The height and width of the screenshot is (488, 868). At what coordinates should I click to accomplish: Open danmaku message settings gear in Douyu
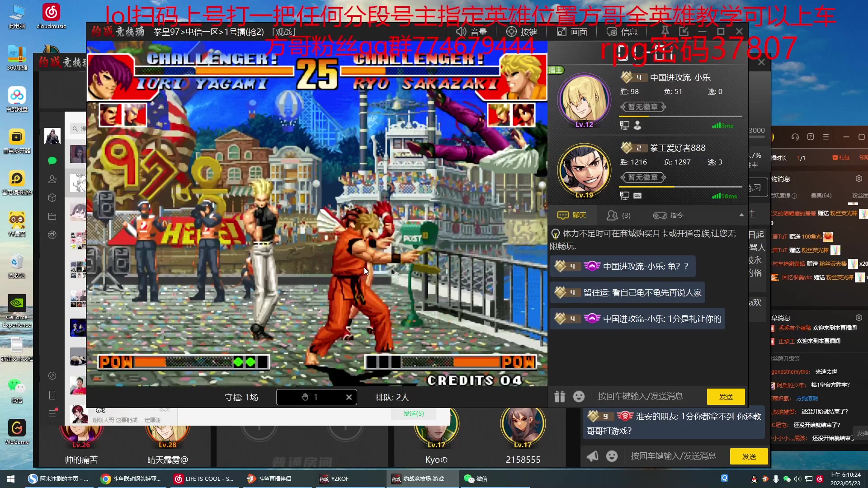click(x=859, y=318)
